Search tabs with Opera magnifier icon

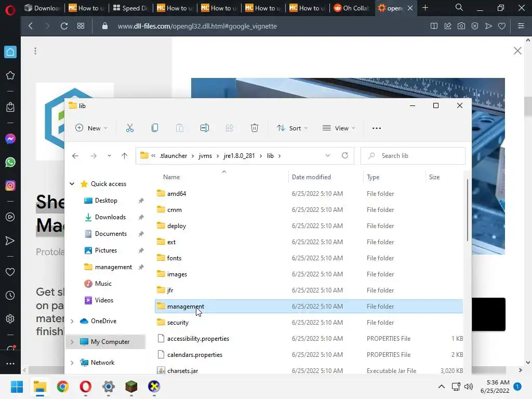(459, 7)
